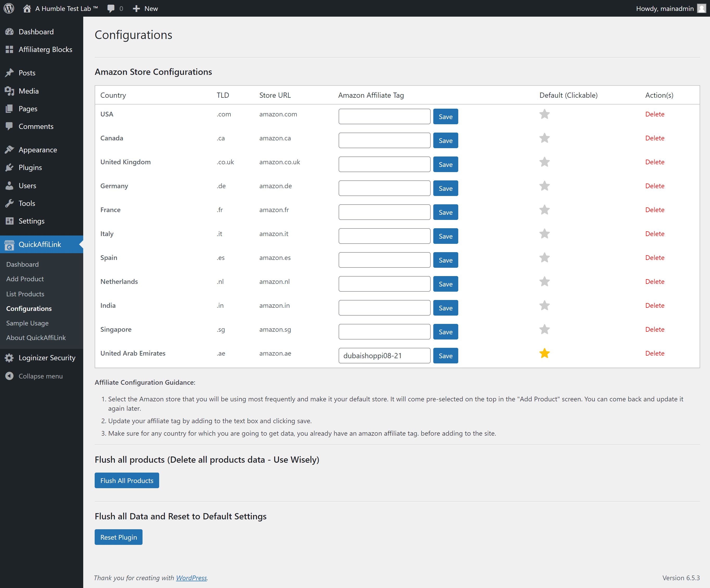
Task: Click Version 6.5.3 footer text
Action: coord(681,578)
